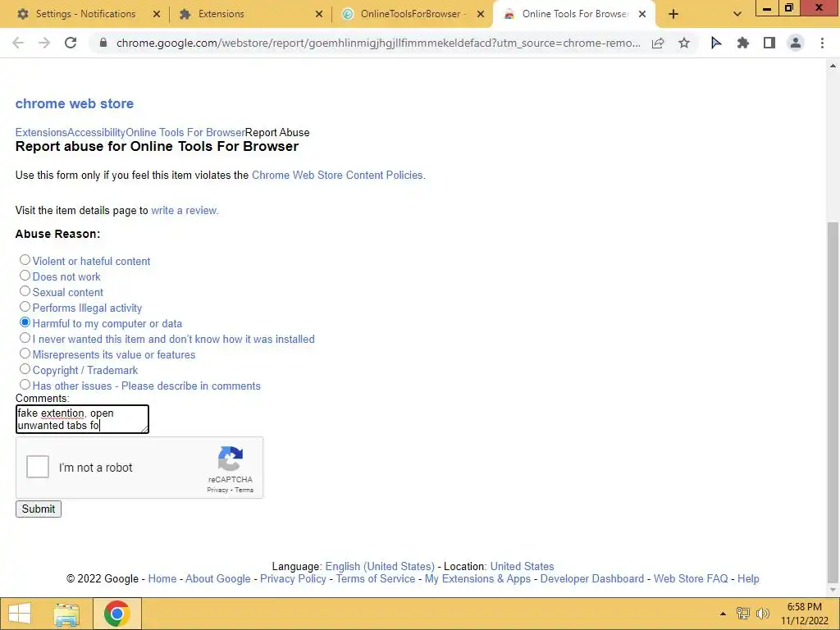Open the Privacy Policy footer link
840x630 pixels.
click(293, 578)
